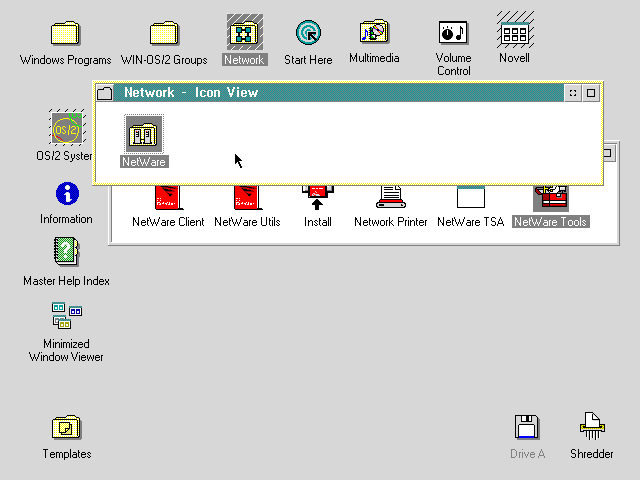Click the NetWare label text in Network window
The width and height of the screenshot is (640, 480).
pyautogui.click(x=144, y=162)
